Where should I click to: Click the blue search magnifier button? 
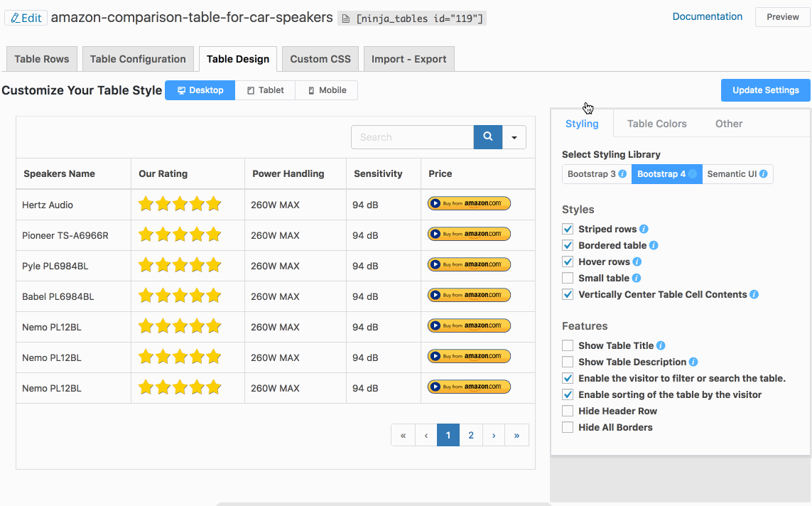487,137
